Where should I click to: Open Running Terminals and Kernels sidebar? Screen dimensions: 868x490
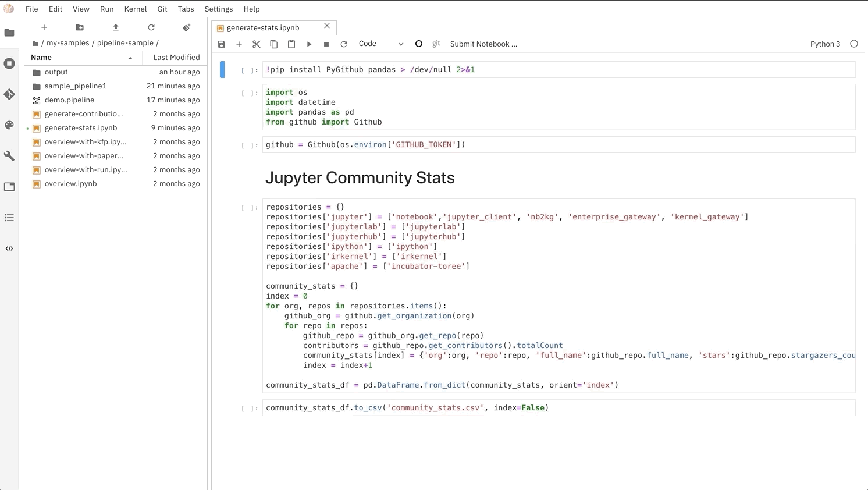click(9, 63)
